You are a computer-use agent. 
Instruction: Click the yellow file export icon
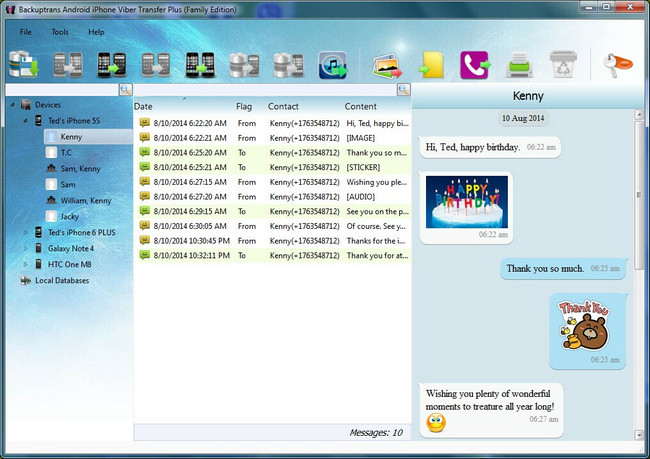431,66
